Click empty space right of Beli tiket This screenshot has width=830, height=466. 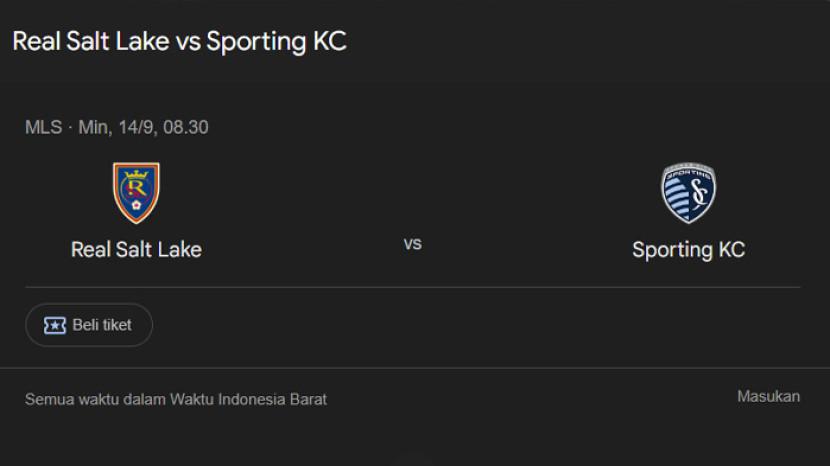coord(450,325)
